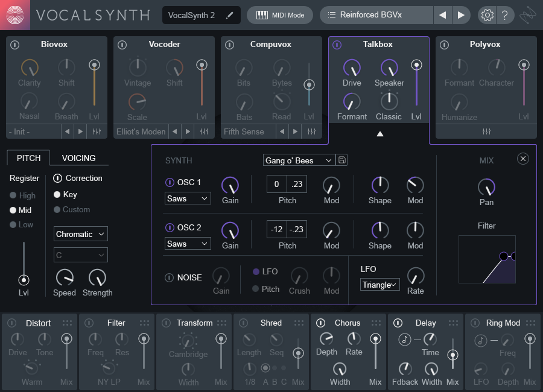Viewport: 543px width, 392px height.
Task: Close the Talkbox synth panel
Action: tap(523, 159)
